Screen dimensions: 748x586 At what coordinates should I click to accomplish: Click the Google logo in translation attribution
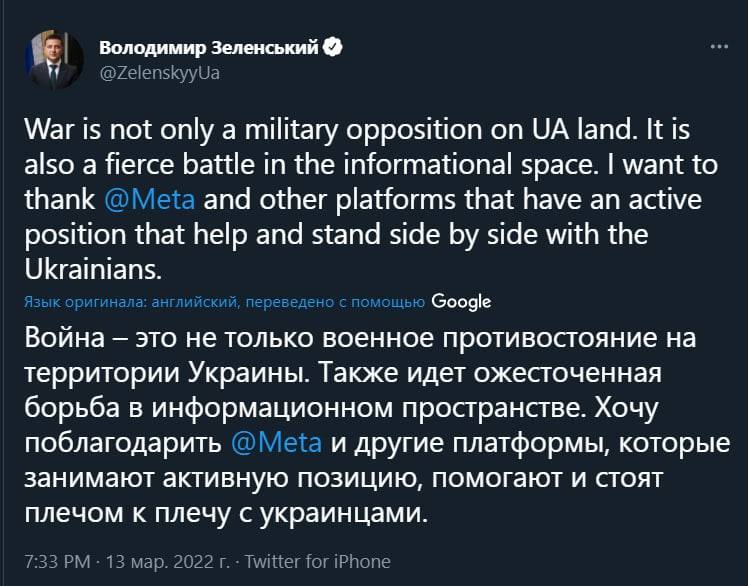click(461, 301)
